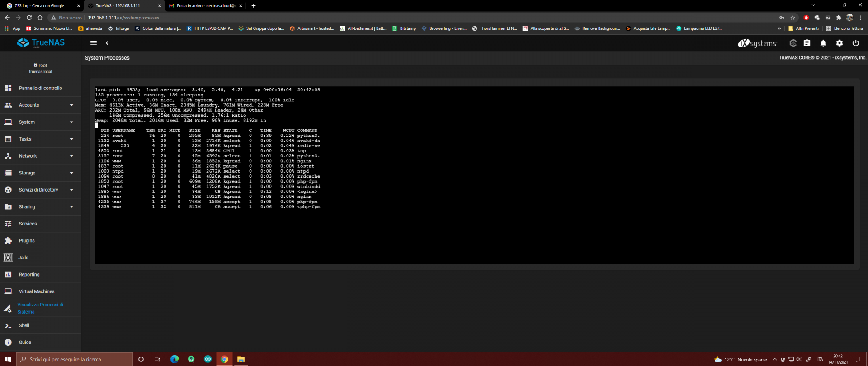The width and height of the screenshot is (868, 366).
Task: Click the Jails icon in sidebar
Action: [x=8, y=258]
